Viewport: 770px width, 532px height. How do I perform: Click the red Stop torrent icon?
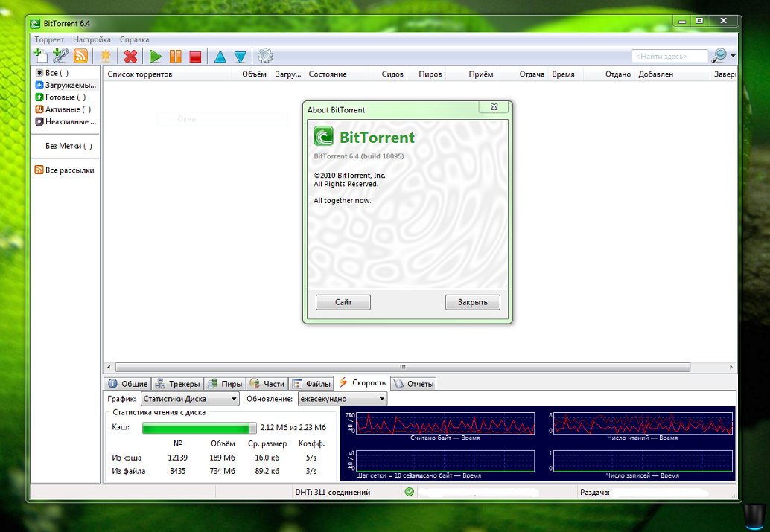tap(195, 57)
